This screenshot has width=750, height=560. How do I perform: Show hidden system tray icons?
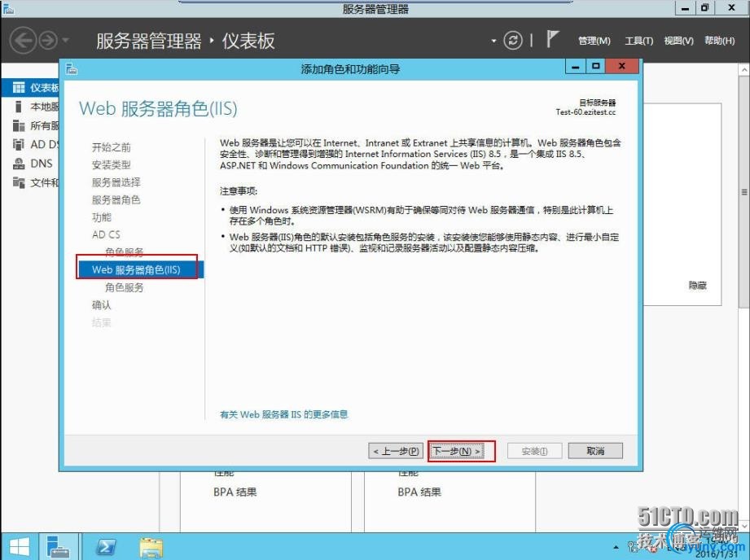pyautogui.click(x=616, y=547)
